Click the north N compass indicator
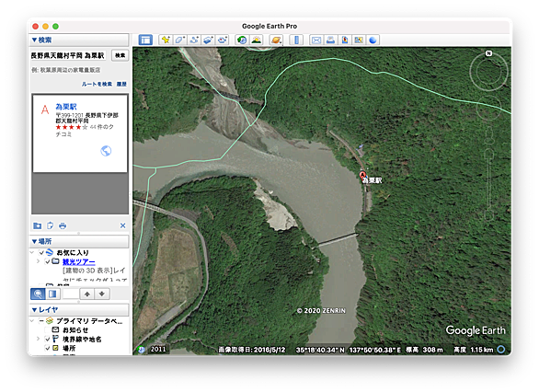Viewport: 539px width, 392px height. click(488, 53)
